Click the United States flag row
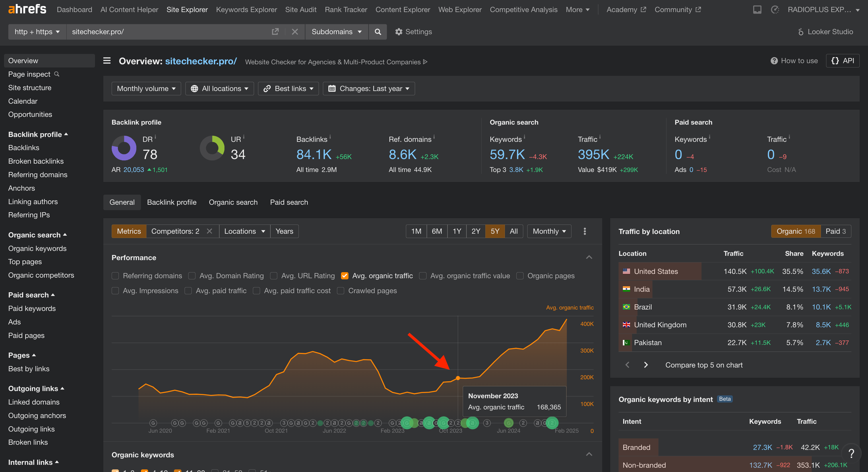This screenshot has width=868, height=472. [735, 271]
